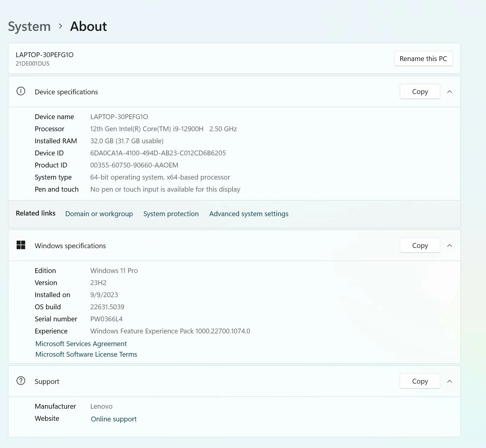The width and height of the screenshot is (486, 448).
Task: Copy the Windows specifications
Action: (x=420, y=245)
